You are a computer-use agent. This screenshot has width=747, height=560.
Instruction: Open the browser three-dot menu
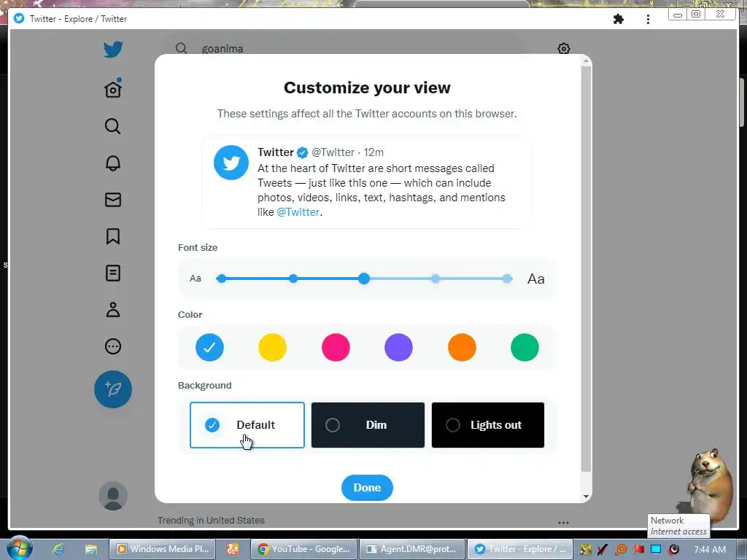648,19
